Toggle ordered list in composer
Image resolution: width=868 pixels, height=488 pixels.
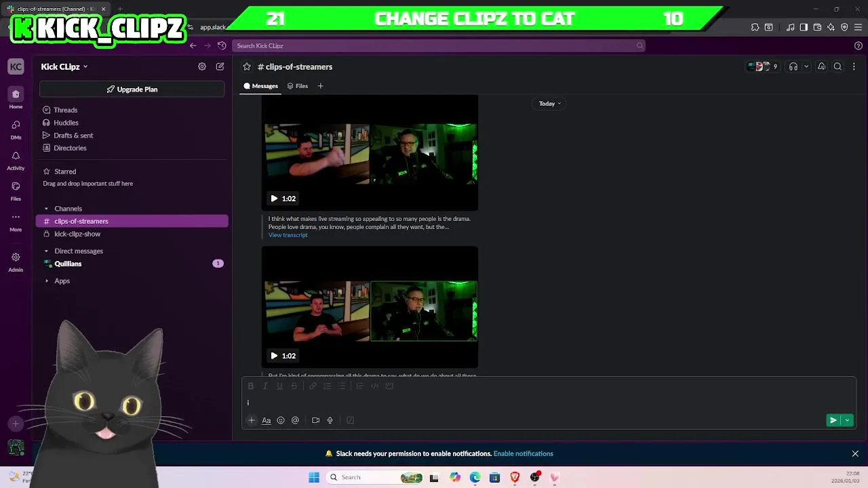click(328, 386)
